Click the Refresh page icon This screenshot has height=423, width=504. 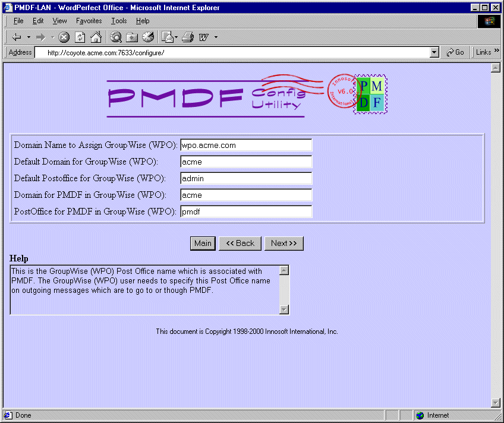click(x=80, y=37)
